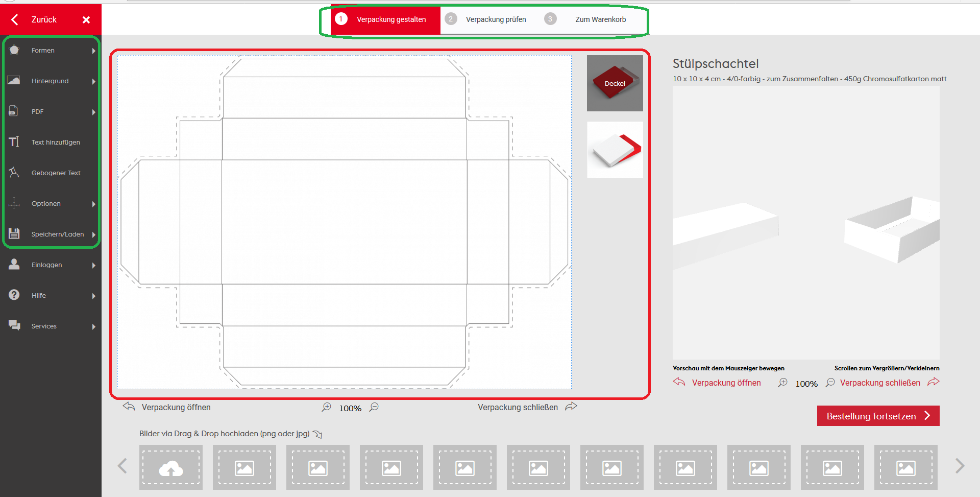Click the Hilfe question mark icon
980x497 pixels.
(x=14, y=295)
